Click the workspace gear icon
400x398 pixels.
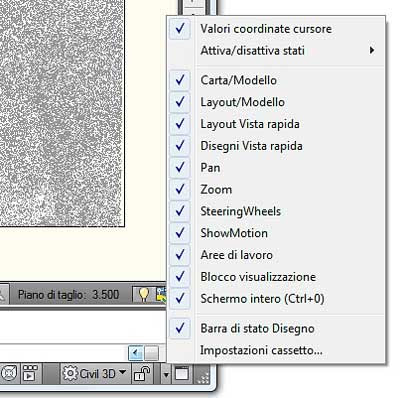click(70, 373)
